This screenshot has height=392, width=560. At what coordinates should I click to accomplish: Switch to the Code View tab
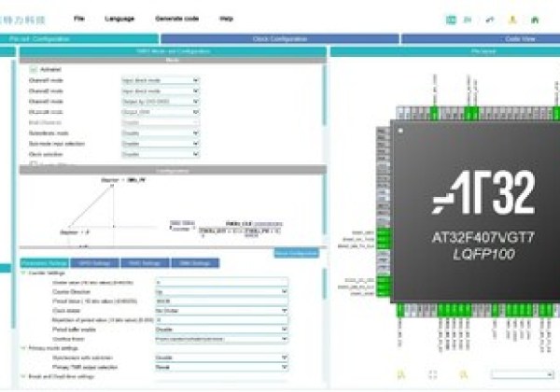(x=480, y=39)
